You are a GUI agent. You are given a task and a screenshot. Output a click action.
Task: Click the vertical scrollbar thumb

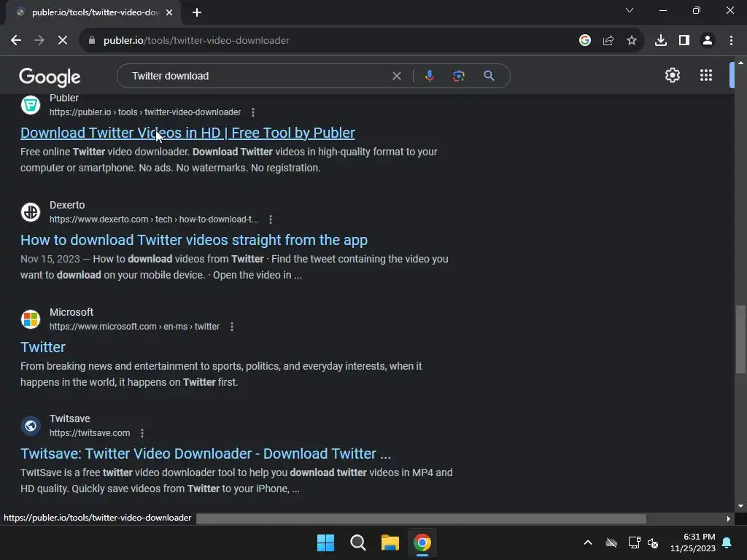(741, 339)
